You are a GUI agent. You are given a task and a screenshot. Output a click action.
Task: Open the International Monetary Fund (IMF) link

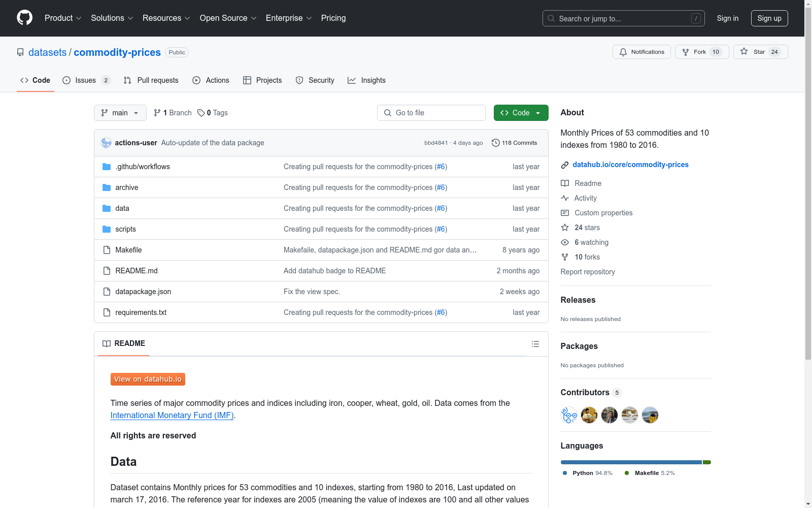click(x=172, y=415)
